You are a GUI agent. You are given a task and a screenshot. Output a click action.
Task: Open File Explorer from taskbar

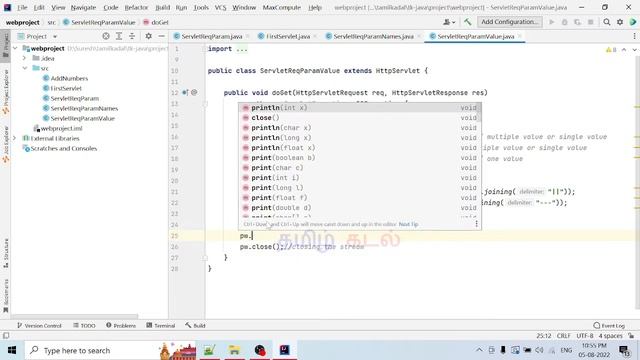click(x=234, y=350)
